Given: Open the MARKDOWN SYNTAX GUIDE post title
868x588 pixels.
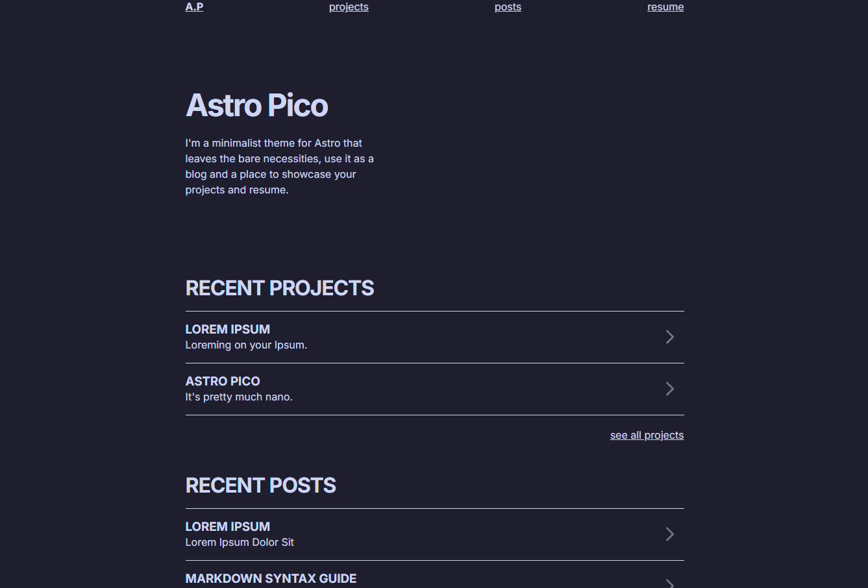Looking at the screenshot, I should [x=271, y=578].
